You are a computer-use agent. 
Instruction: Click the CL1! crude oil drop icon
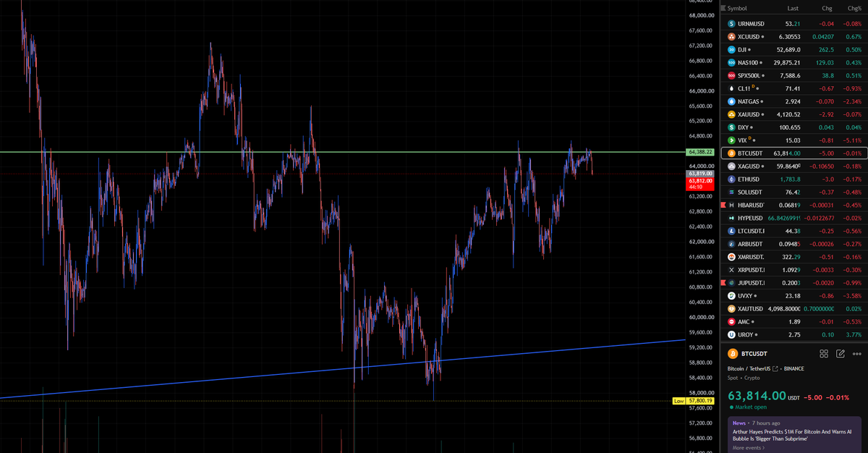731,89
